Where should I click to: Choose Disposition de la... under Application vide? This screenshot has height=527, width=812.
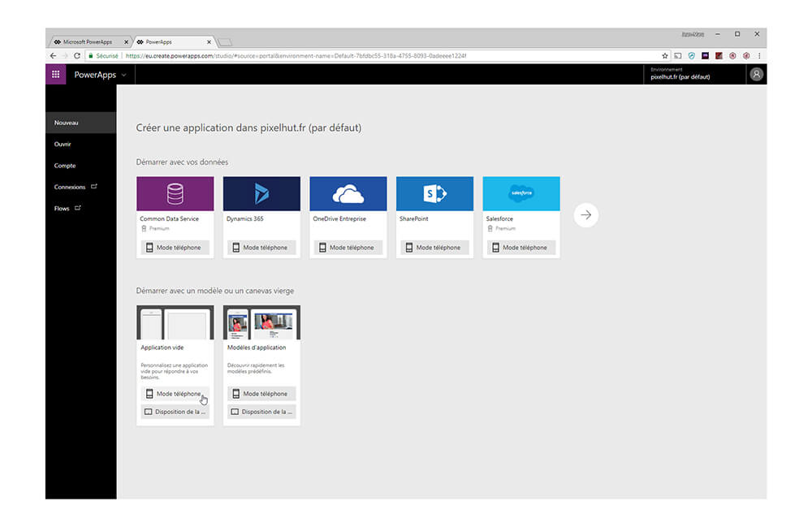click(x=175, y=412)
